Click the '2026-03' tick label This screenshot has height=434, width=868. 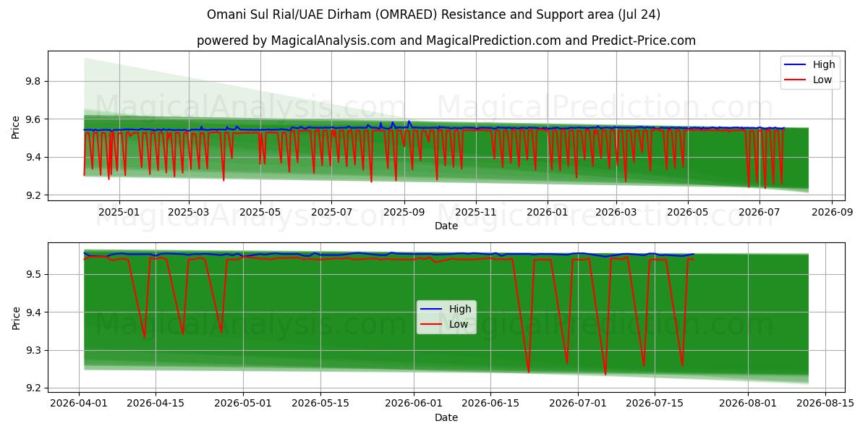click(x=616, y=212)
